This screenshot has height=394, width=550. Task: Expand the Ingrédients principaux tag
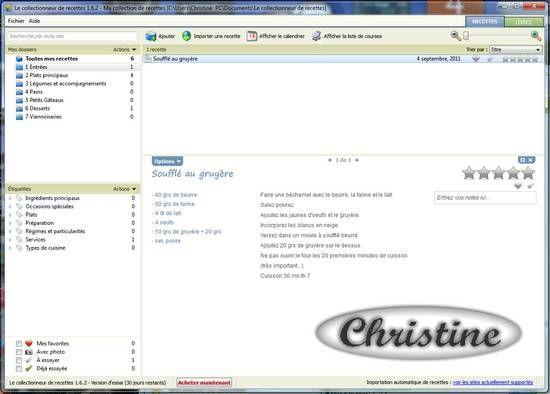tap(10, 198)
